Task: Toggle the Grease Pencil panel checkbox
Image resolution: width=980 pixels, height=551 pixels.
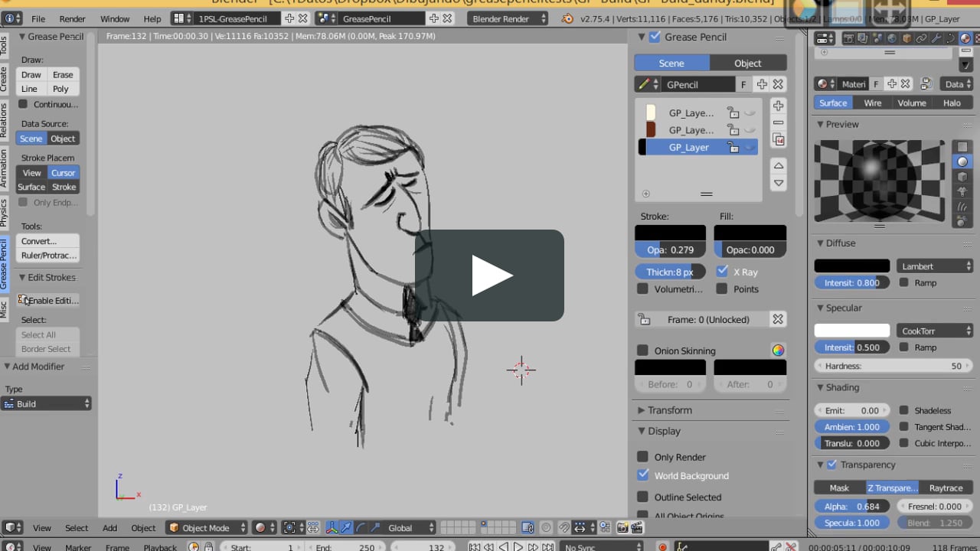Action: click(655, 37)
